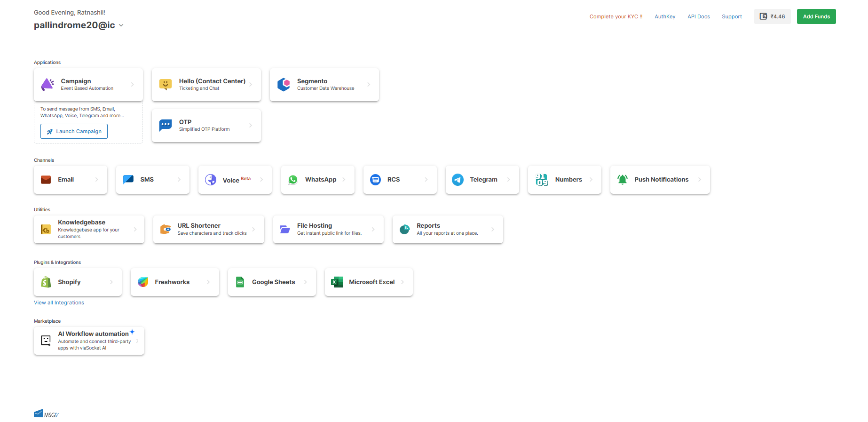Click the Microsoft Excel icon

coord(337,282)
